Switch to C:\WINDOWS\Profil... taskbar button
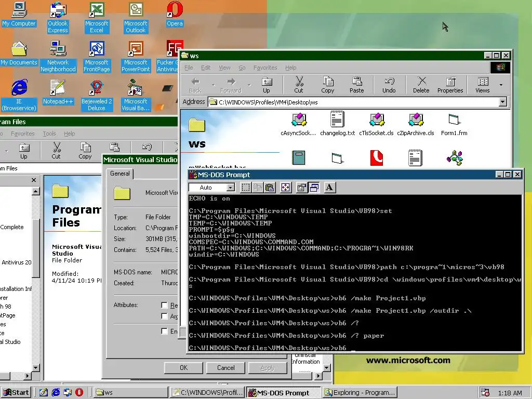The image size is (532, 399). tap(207, 393)
